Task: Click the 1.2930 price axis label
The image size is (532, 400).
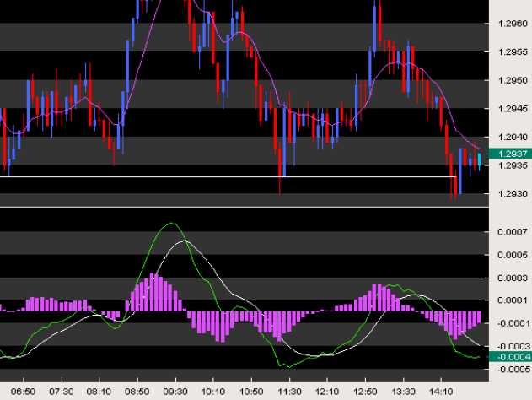Action: pos(513,194)
